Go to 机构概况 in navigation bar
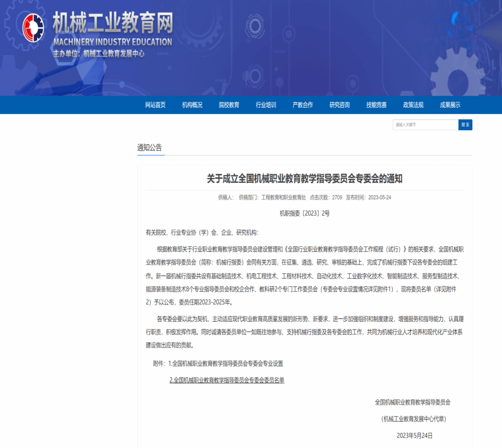The width and height of the screenshot is (502, 448). [x=192, y=105]
